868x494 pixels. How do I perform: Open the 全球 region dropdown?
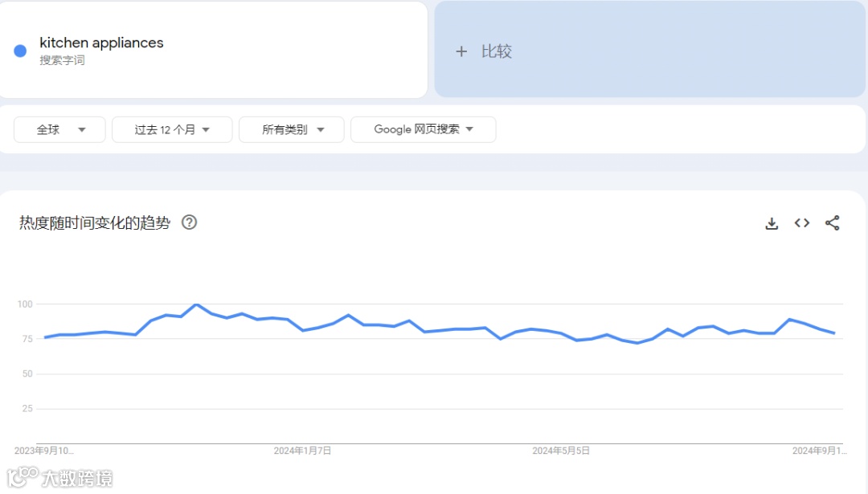(x=59, y=129)
